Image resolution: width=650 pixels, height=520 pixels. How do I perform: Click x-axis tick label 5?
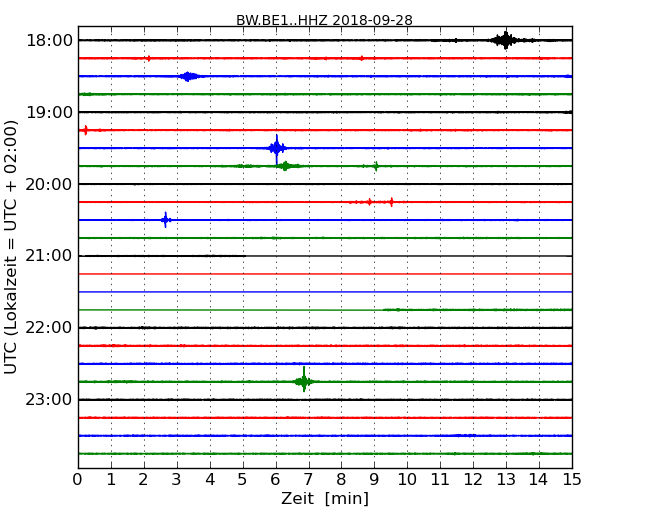click(x=243, y=480)
